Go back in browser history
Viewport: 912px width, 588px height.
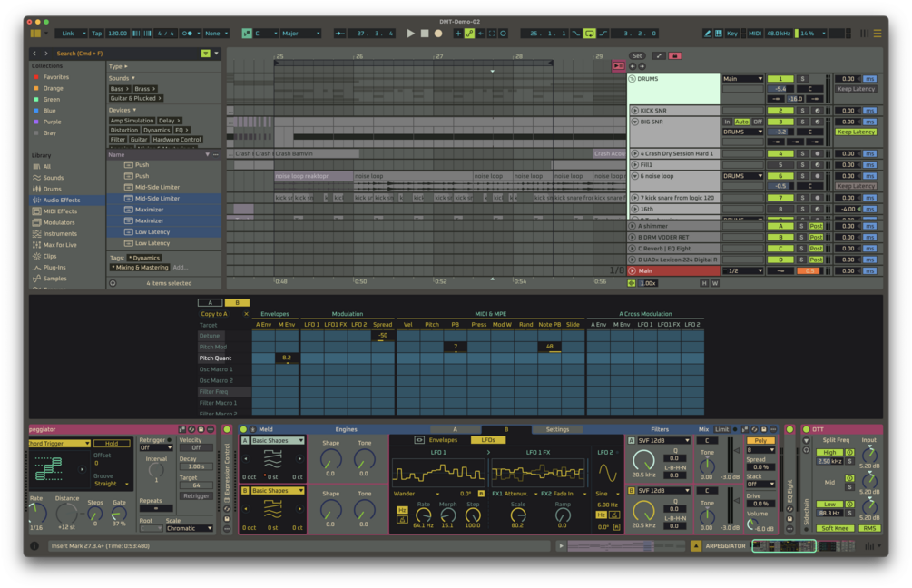[34, 53]
